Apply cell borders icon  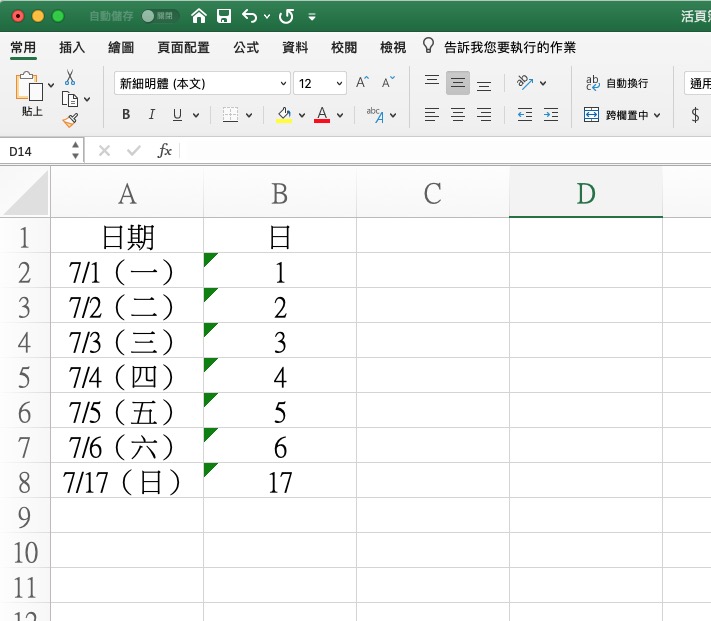tap(230, 115)
